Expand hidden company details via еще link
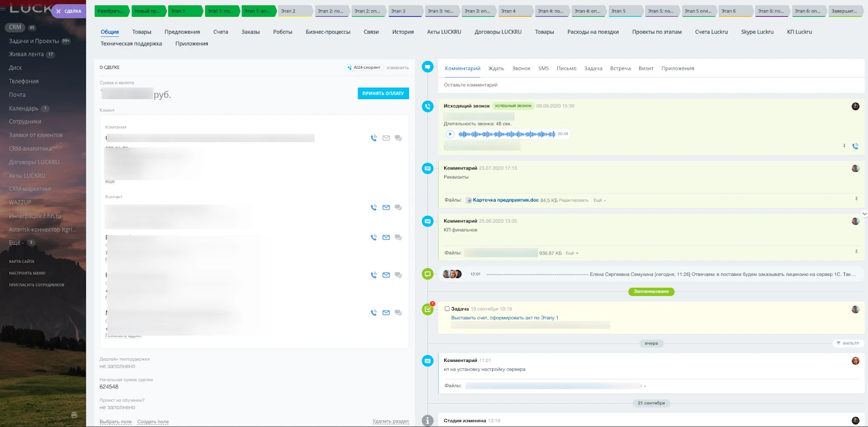Image resolution: width=868 pixels, height=427 pixels. coord(110,182)
